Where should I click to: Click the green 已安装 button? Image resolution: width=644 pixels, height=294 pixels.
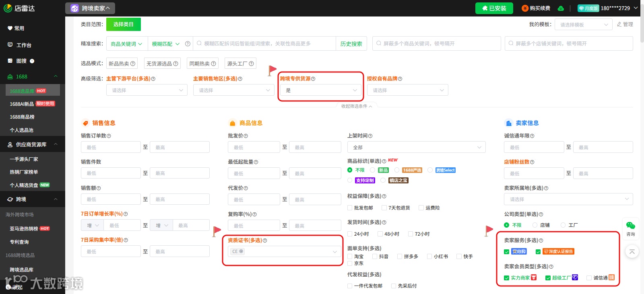494,8
